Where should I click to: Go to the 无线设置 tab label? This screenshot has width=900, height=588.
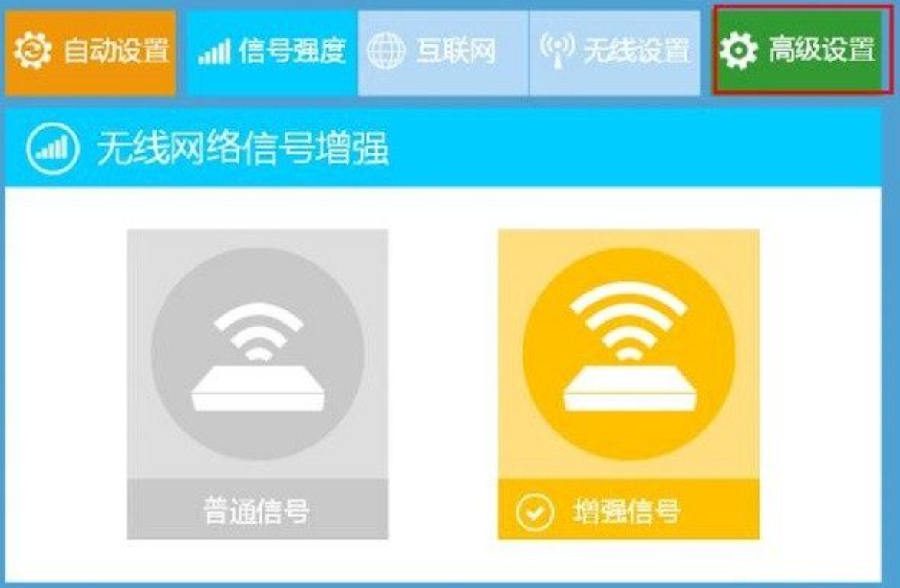click(x=636, y=51)
